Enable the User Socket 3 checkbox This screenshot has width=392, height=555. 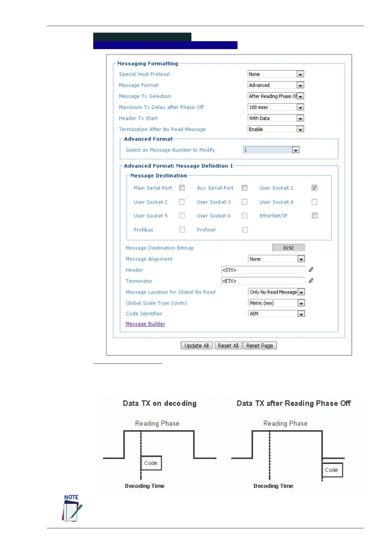(244, 202)
